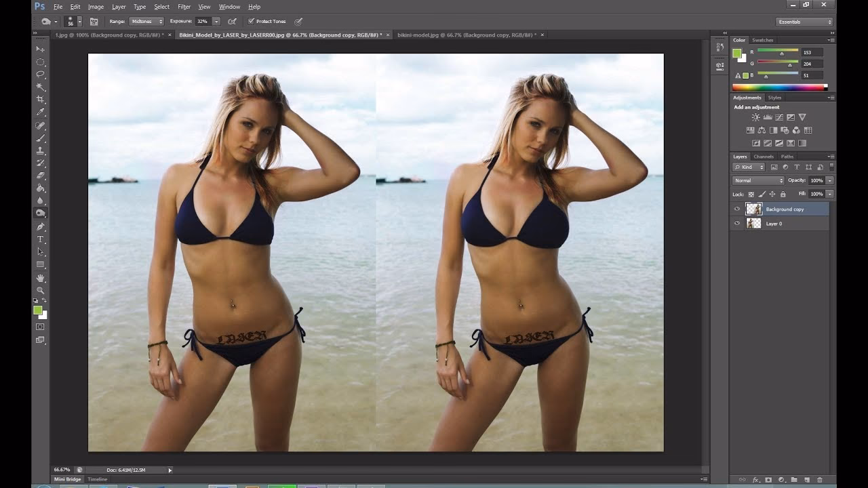
Task: Open the Range Midtones dropdown
Action: click(146, 21)
